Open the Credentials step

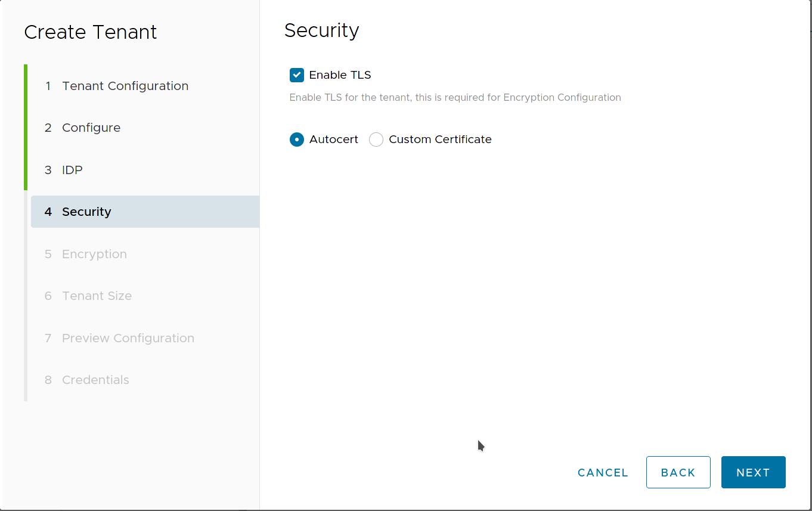pos(95,380)
